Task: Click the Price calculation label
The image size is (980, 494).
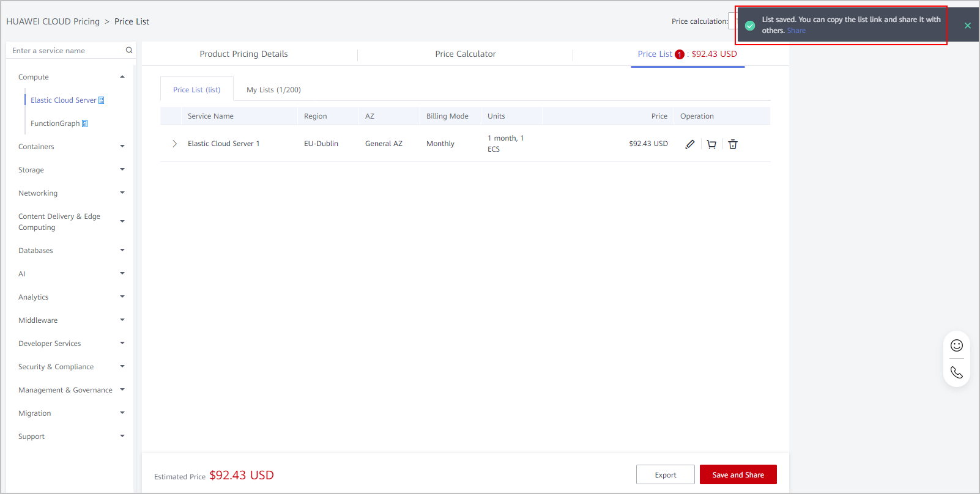Action: click(x=700, y=21)
